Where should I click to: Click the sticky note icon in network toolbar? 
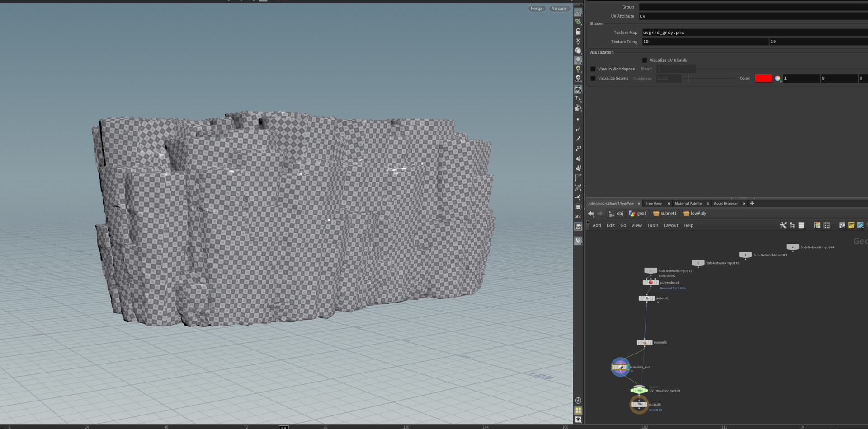click(x=851, y=225)
